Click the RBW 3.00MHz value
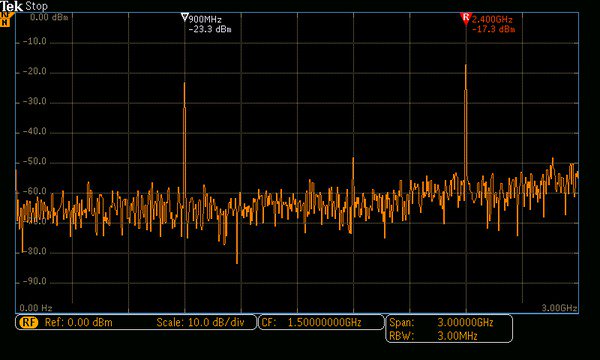 (x=457, y=336)
